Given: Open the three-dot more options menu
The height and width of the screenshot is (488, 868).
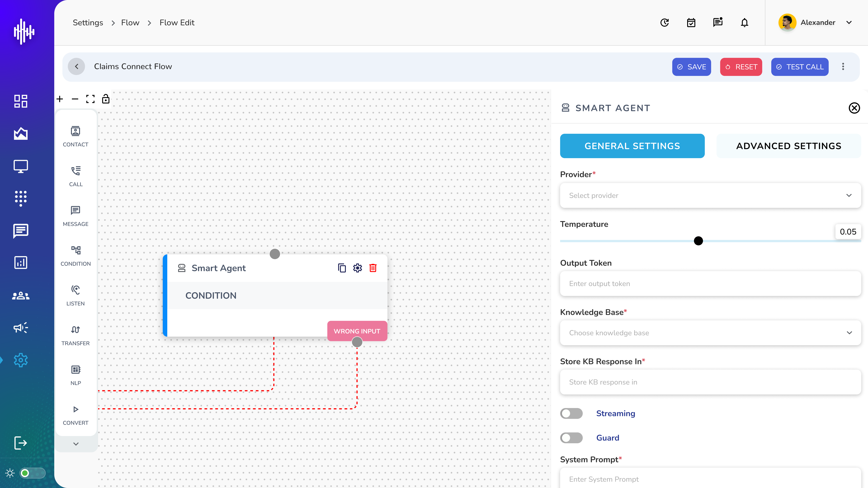Looking at the screenshot, I should 843,67.
